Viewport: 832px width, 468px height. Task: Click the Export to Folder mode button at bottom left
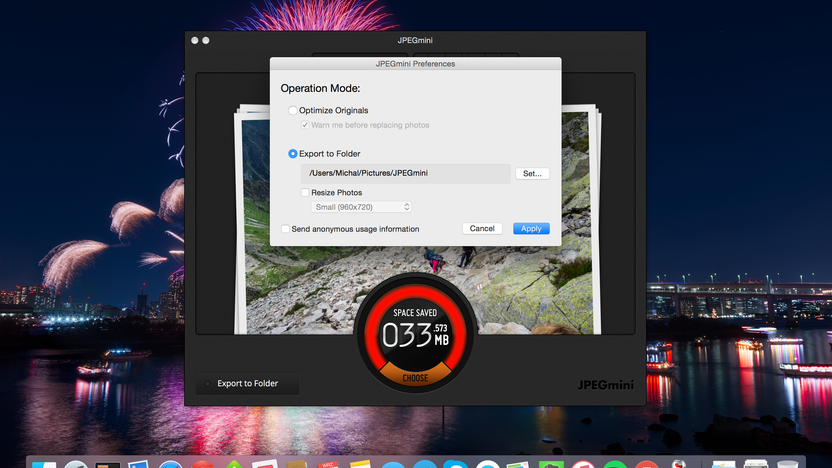click(247, 384)
